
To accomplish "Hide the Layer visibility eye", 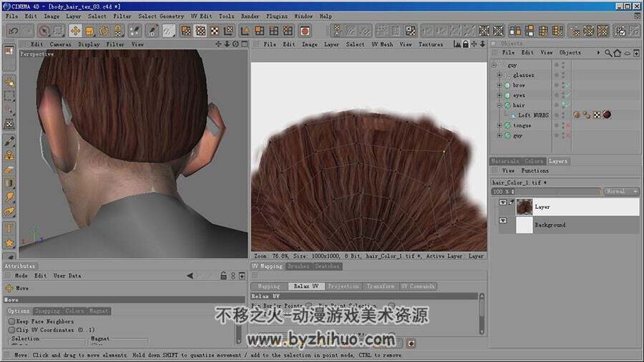I will [x=503, y=202].
